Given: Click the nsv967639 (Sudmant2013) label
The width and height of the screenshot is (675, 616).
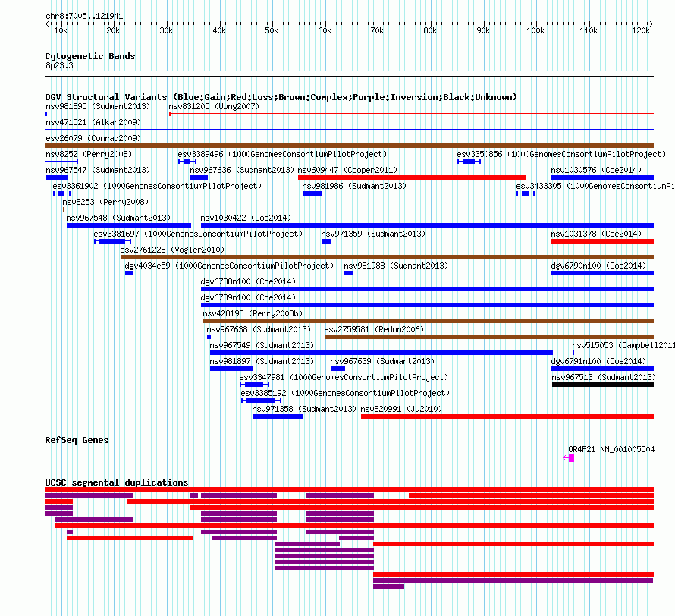Looking at the screenshot, I should pyautogui.click(x=382, y=361).
